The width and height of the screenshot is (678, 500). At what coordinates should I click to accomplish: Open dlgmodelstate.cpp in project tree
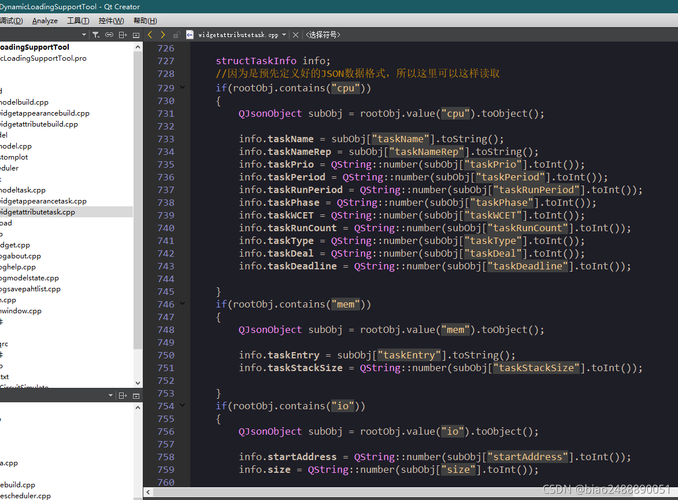point(29,278)
